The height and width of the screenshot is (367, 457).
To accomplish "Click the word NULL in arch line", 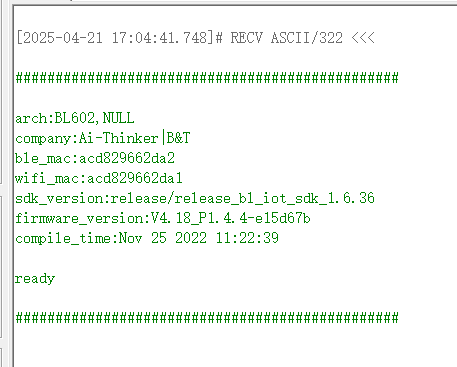I will pyautogui.click(x=118, y=118).
